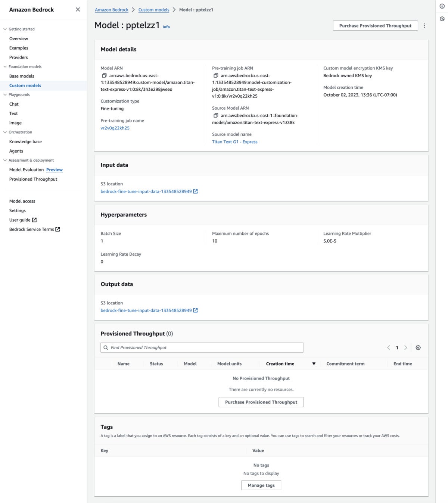Collapse the Orchestration section

click(x=5, y=132)
